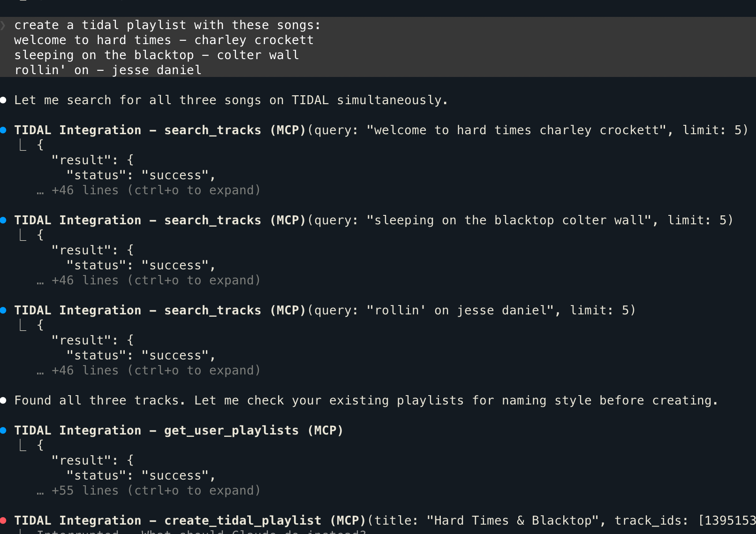Image resolution: width=756 pixels, height=534 pixels.
Task: Click the "sleeping on the blacktop – colter wall" prompt line
Action: tap(156, 55)
